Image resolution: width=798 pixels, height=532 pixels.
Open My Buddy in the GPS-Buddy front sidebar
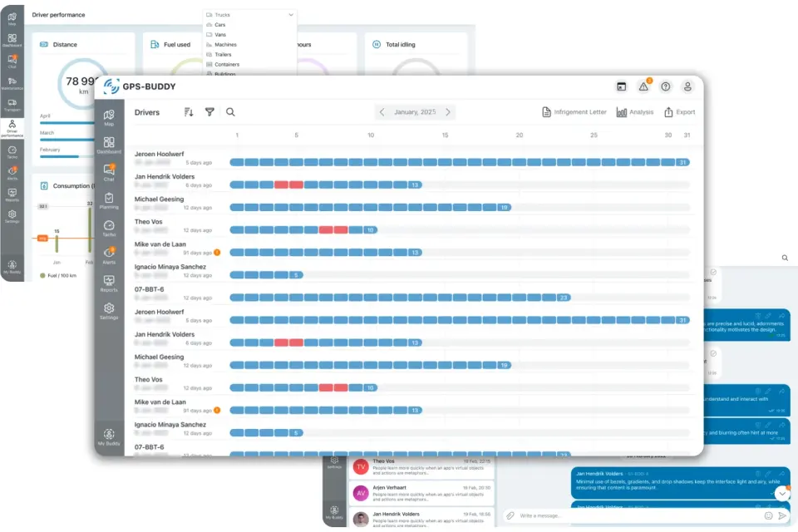point(109,437)
